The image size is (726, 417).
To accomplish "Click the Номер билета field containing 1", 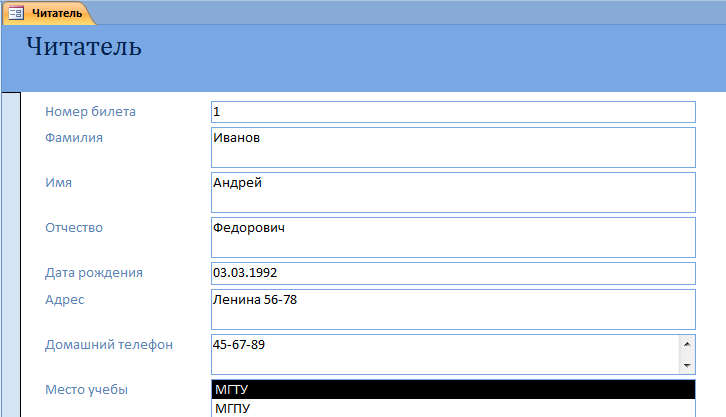I will coord(453,112).
